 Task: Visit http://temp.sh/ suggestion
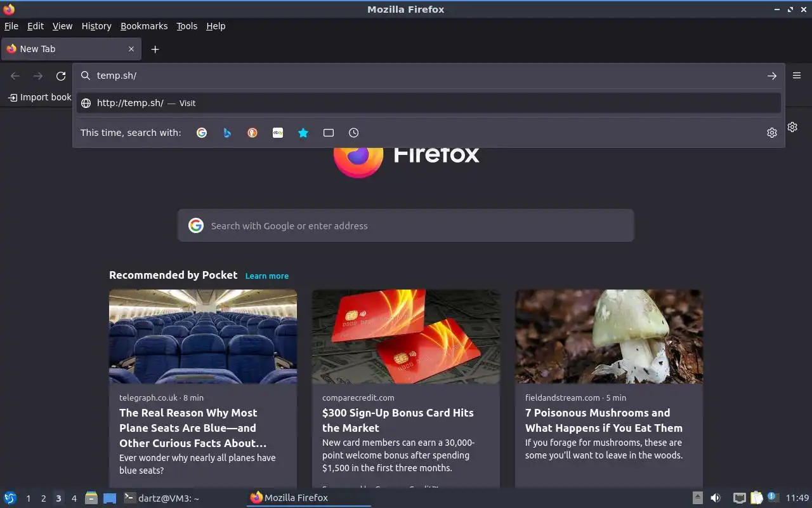point(429,103)
